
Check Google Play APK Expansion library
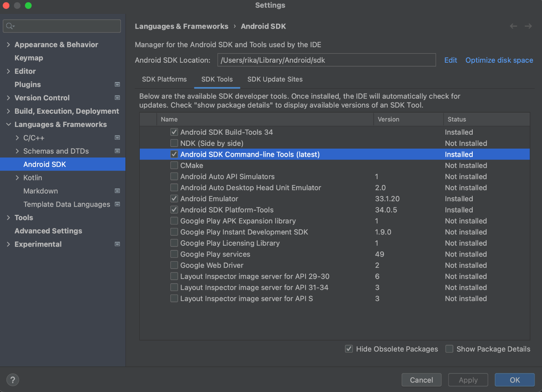pos(174,221)
